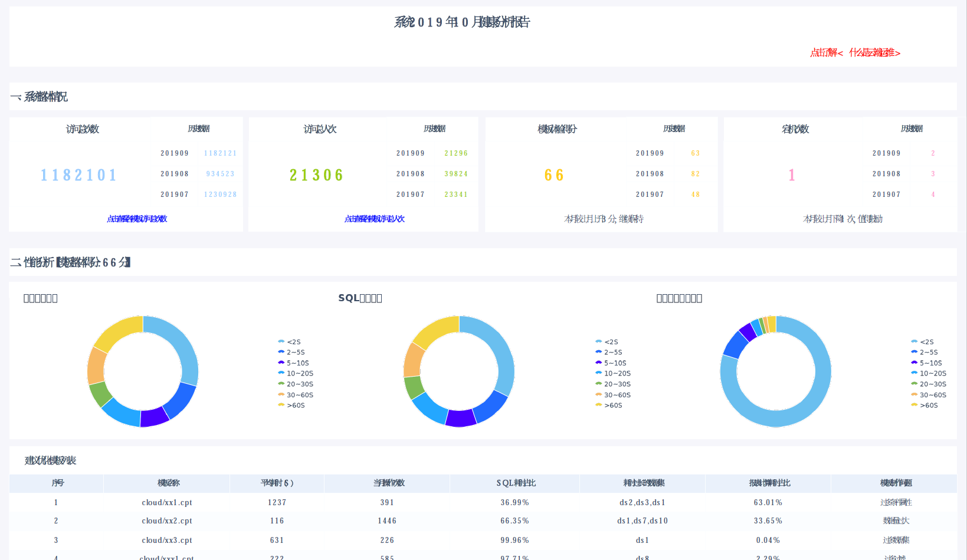This screenshot has height=560, width=967.
Task: Click the SQL column header in the table
Action: point(516,483)
